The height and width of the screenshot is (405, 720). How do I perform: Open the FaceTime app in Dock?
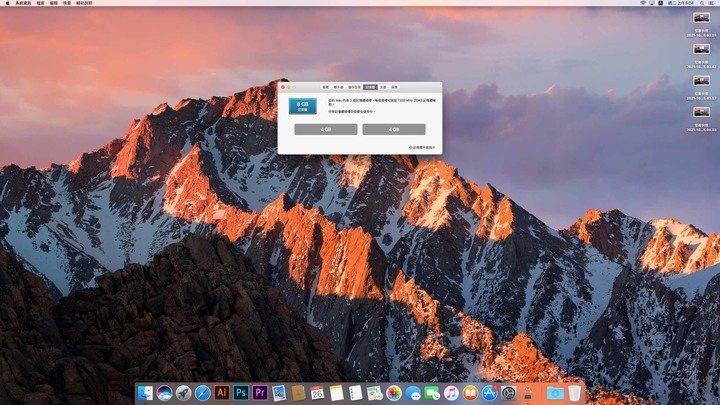click(432, 393)
